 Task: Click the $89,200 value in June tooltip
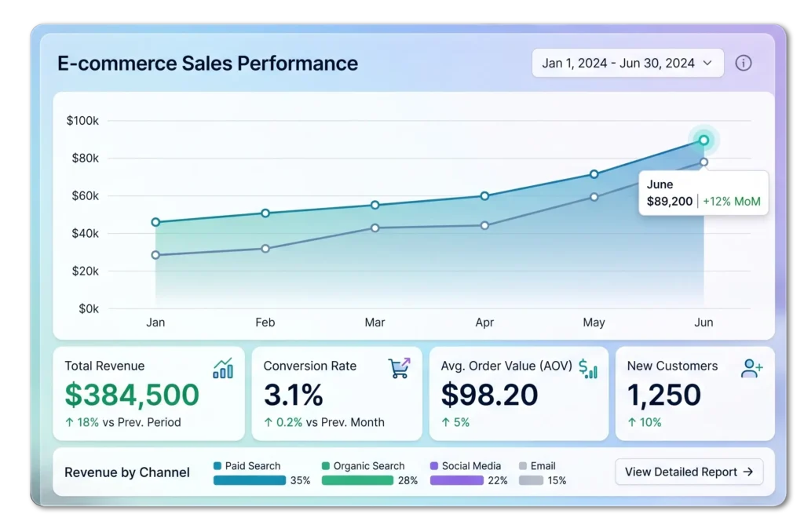tap(670, 202)
